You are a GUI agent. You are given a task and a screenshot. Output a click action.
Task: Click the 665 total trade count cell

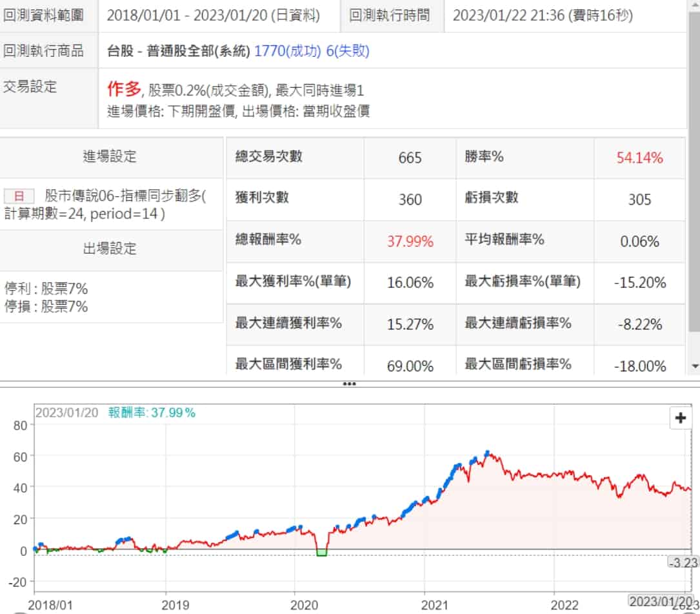410,158
